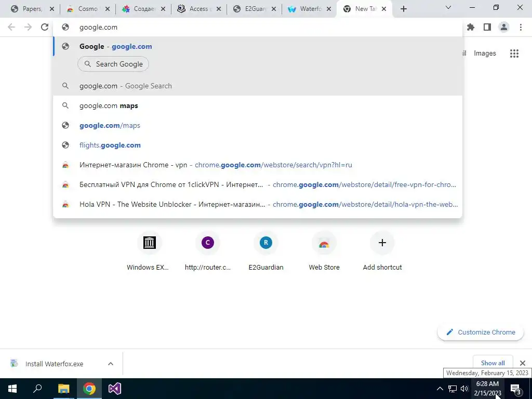Close the New Tab tab
The image size is (532, 399).
tap(384, 9)
